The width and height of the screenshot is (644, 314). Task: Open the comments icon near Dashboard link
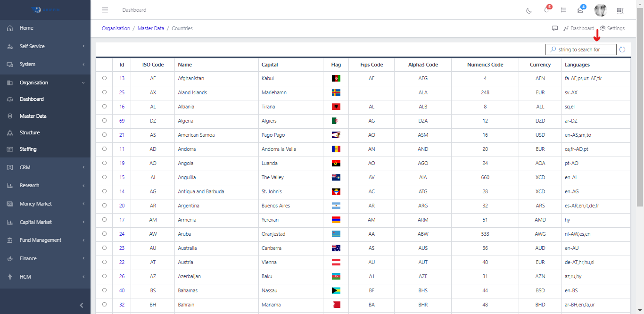[555, 28]
